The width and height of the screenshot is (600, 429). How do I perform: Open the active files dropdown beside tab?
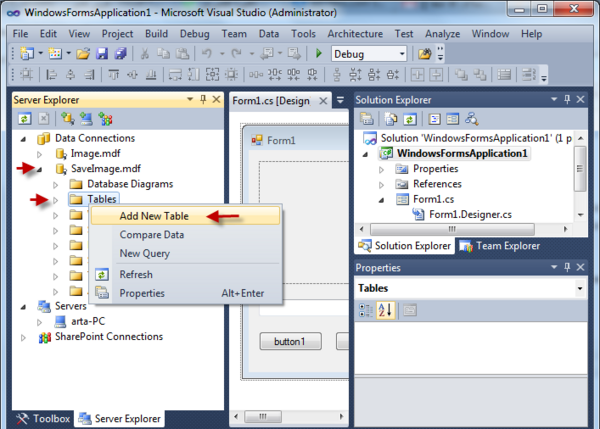pyautogui.click(x=340, y=101)
